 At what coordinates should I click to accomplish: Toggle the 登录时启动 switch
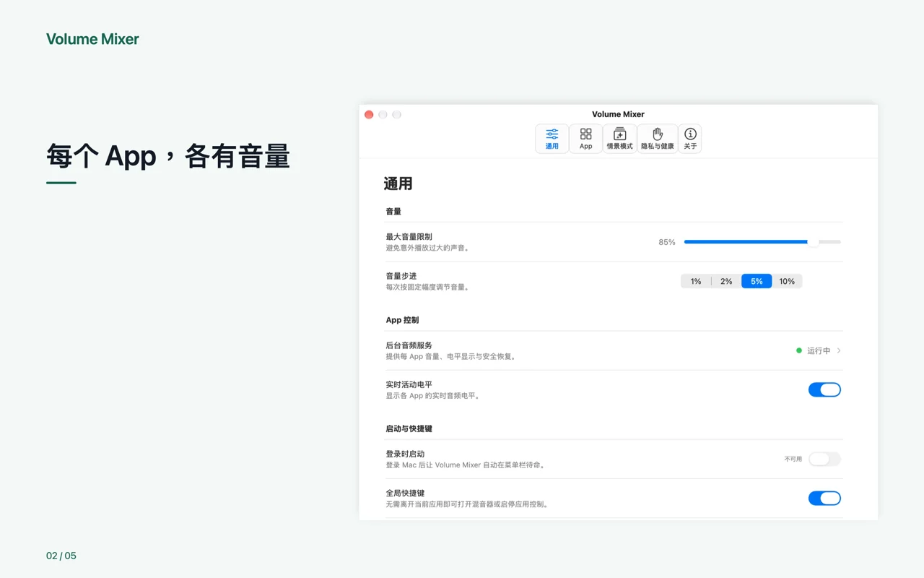(824, 459)
